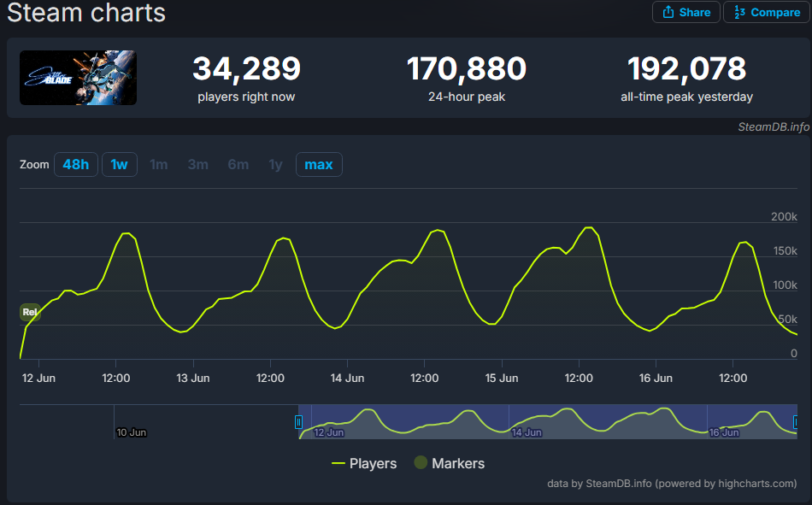Set chart zoom to 1w
Viewport: 812px width, 505px height.
(119, 164)
